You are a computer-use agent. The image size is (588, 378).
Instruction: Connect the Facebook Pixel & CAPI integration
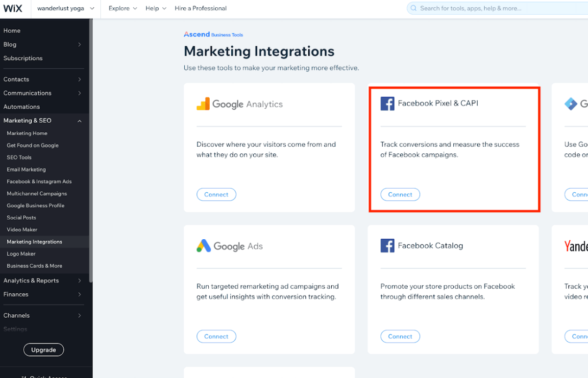(x=400, y=194)
